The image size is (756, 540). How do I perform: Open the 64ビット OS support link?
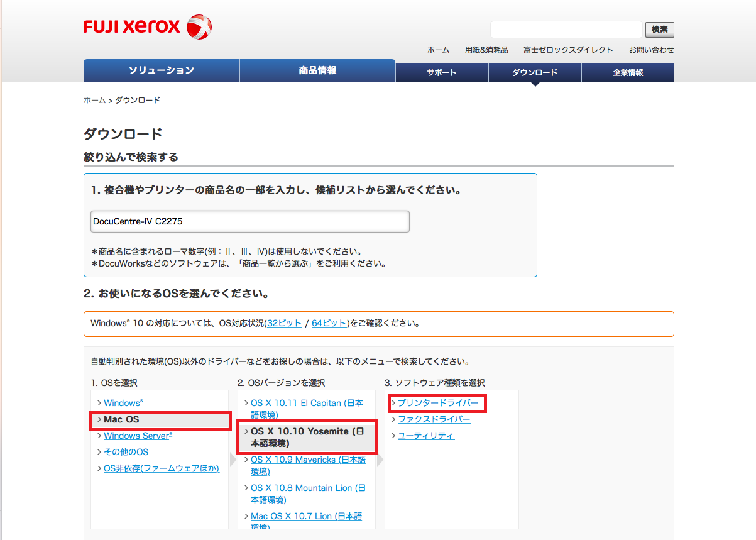coord(329,323)
